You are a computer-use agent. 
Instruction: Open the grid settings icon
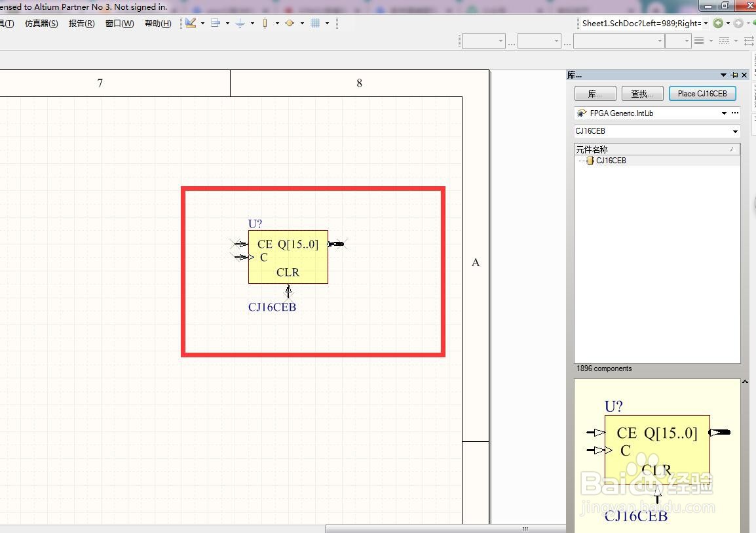pos(315,23)
